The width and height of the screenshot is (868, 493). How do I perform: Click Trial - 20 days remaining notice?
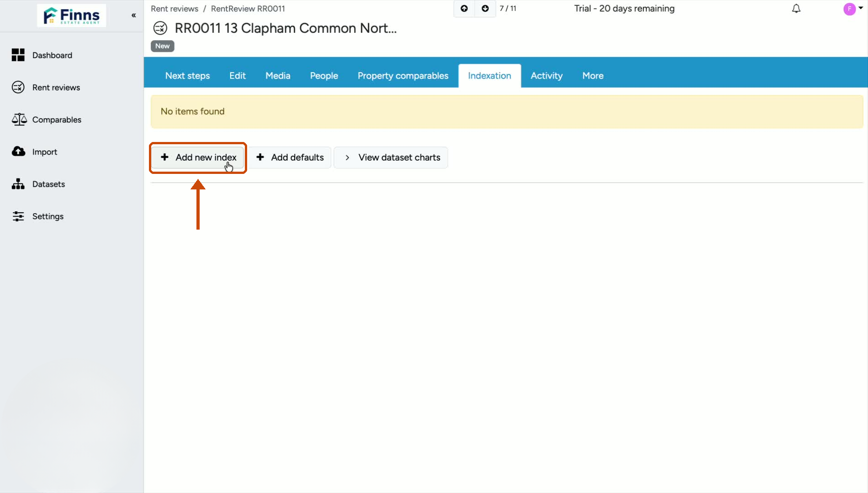[x=625, y=9]
